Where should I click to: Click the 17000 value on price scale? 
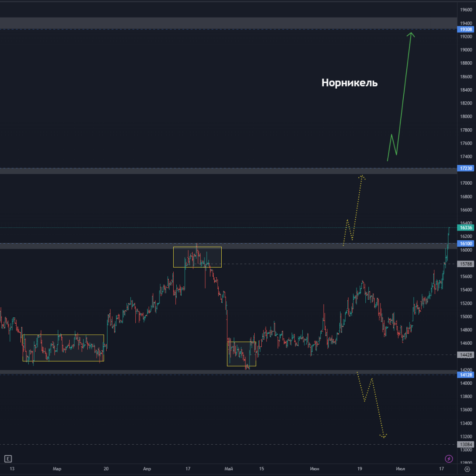point(466,183)
